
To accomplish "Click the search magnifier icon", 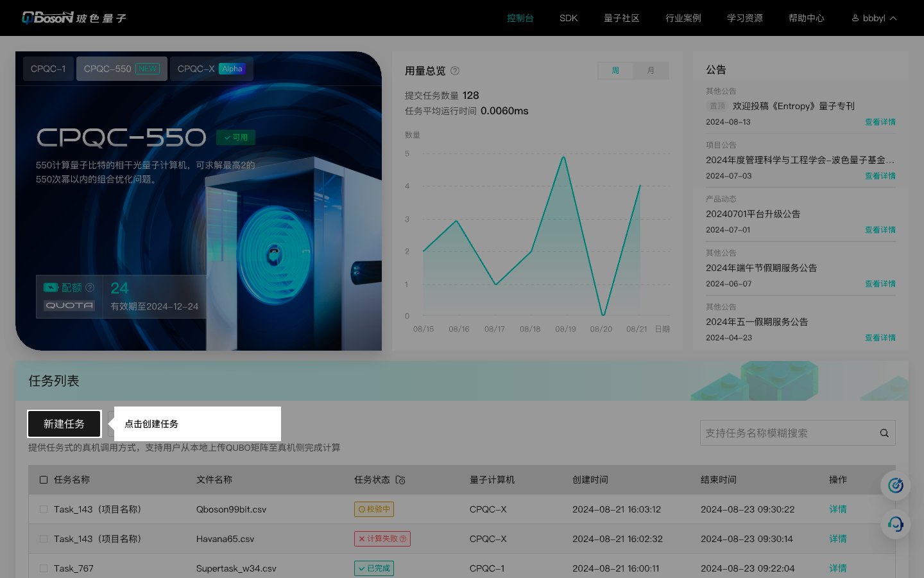I will pyautogui.click(x=884, y=433).
